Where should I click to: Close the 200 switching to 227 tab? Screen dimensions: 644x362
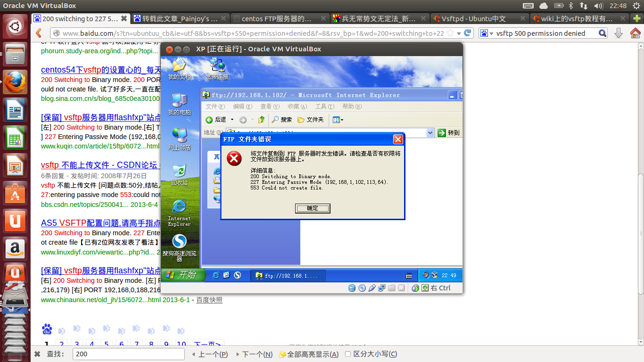pyautogui.click(x=124, y=19)
